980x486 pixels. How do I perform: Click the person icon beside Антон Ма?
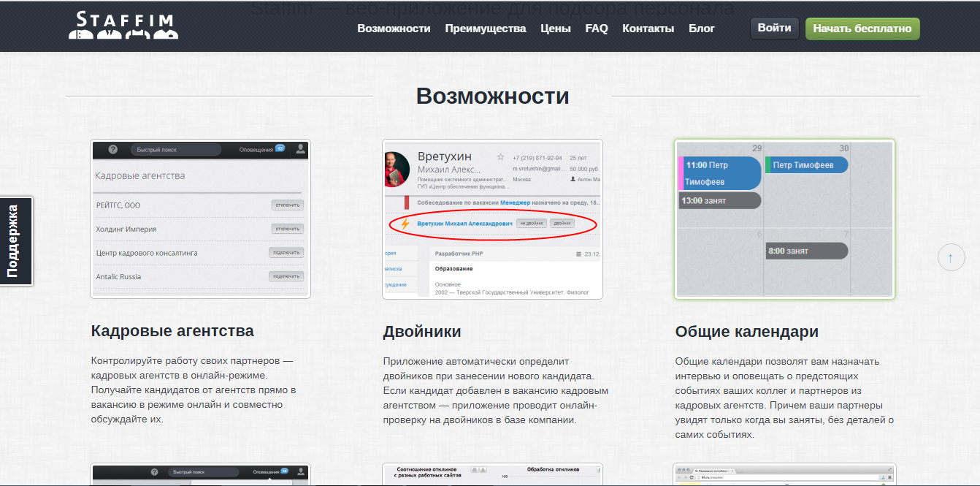coord(573,178)
